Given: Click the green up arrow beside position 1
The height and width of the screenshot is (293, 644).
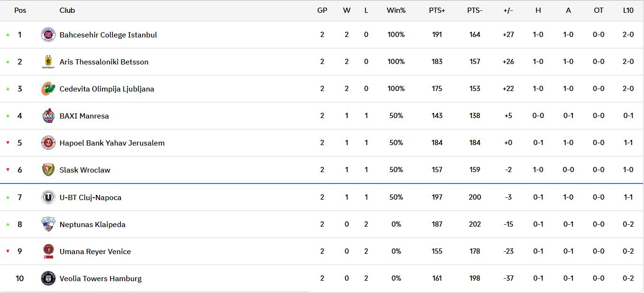Looking at the screenshot, I should pyautogui.click(x=8, y=35).
